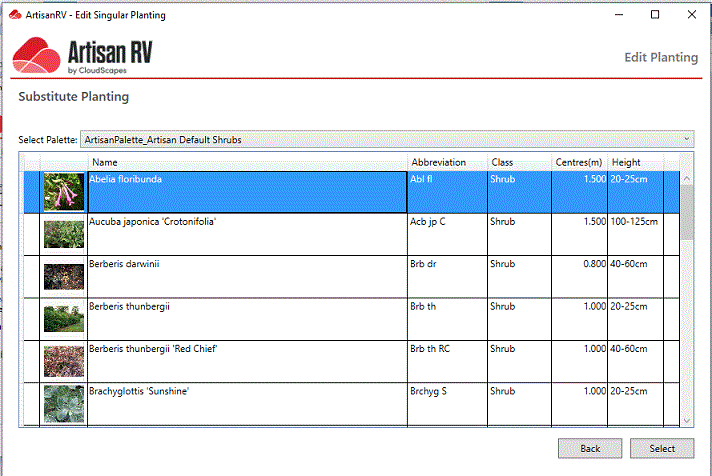Click the Artisan RV cloud logo
The width and height of the screenshot is (712, 476).
pos(36,55)
